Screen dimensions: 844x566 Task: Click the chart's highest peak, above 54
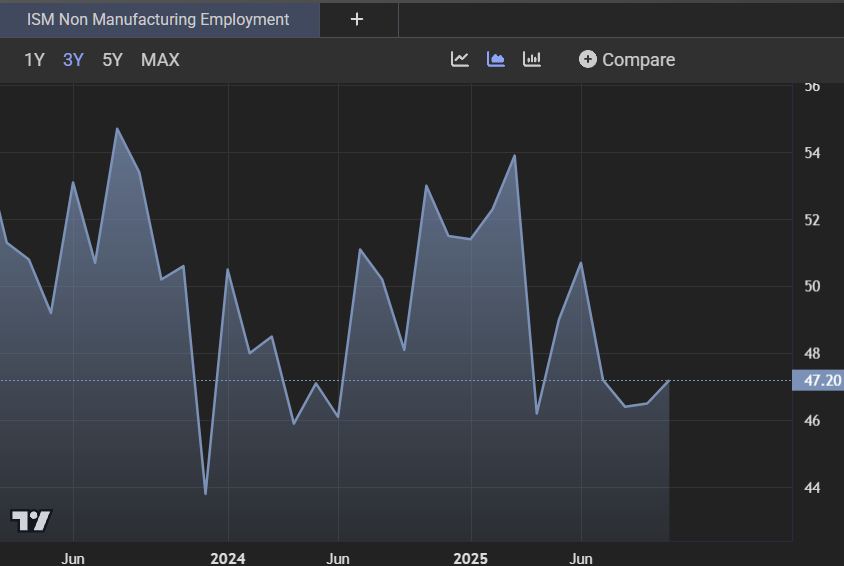[117, 129]
